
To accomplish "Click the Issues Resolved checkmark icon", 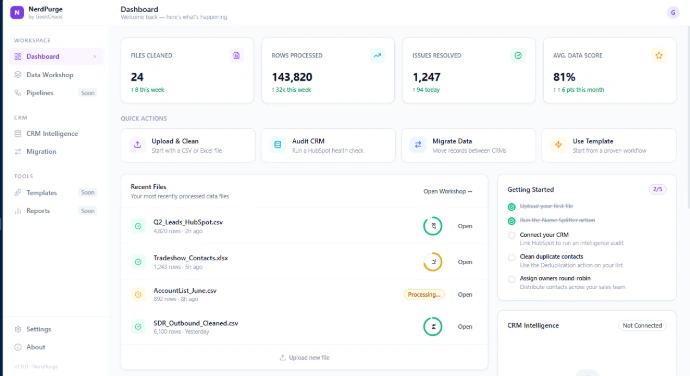I will coord(518,55).
